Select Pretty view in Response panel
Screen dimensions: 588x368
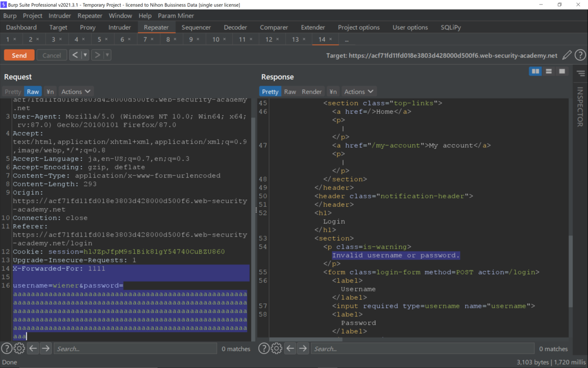pyautogui.click(x=270, y=91)
